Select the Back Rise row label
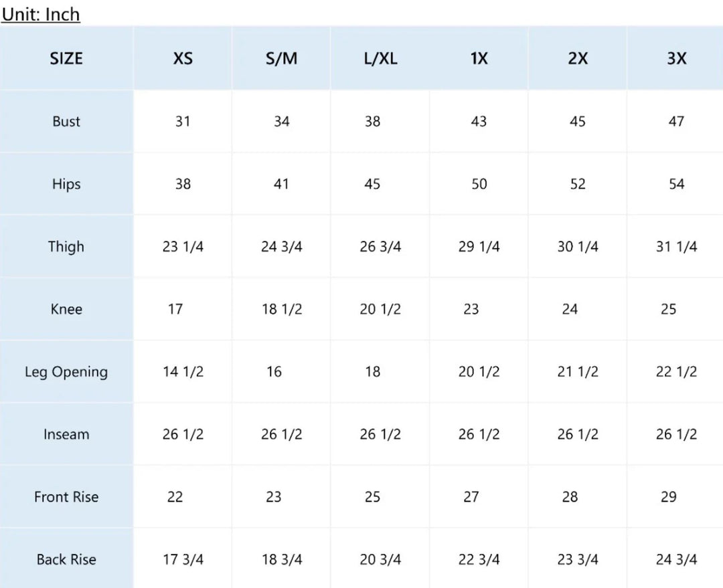 coord(66,559)
